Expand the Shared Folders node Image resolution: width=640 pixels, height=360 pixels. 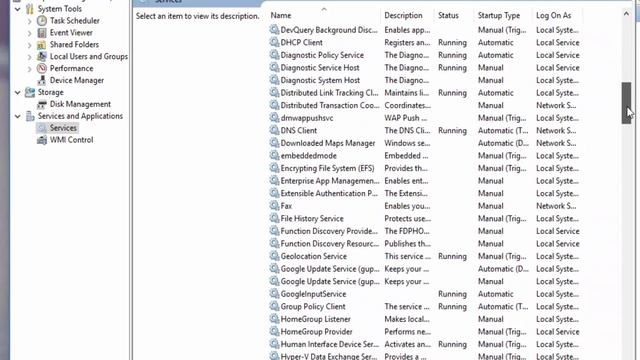[29, 45]
